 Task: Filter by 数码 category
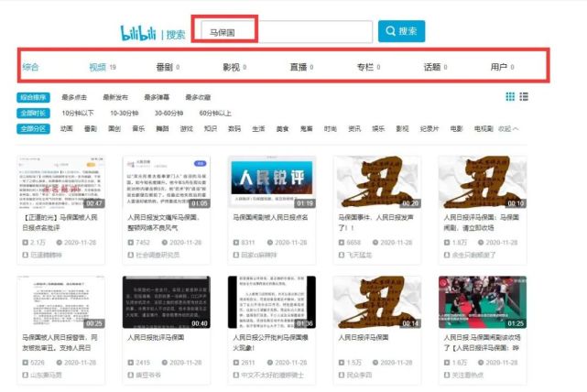(x=234, y=129)
